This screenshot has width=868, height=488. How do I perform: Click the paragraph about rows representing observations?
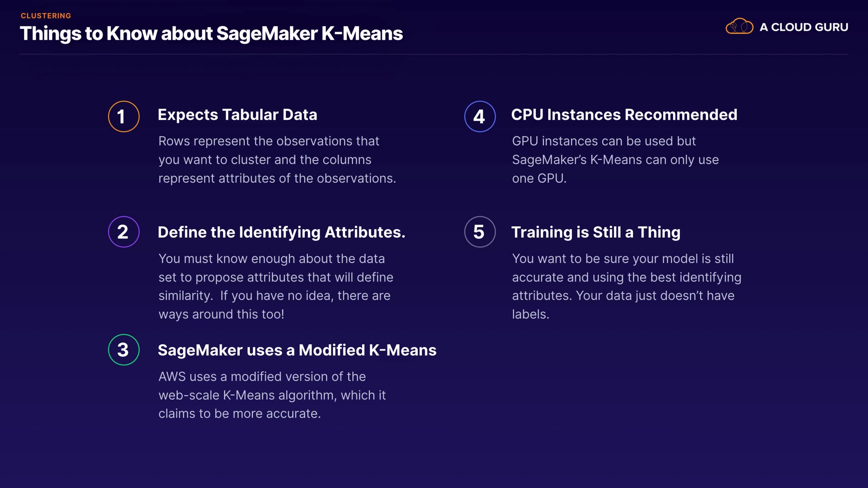pyautogui.click(x=277, y=160)
